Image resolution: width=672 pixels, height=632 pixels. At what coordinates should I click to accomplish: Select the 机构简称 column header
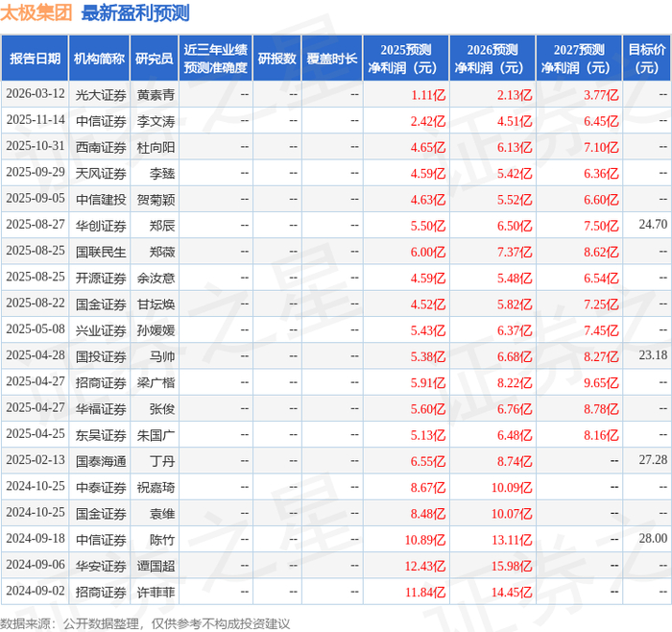100,59
